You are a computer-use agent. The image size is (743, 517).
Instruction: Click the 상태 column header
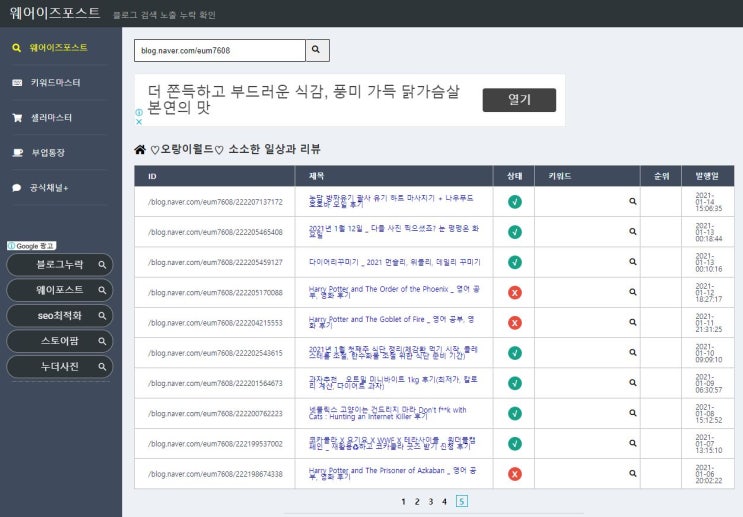click(514, 176)
